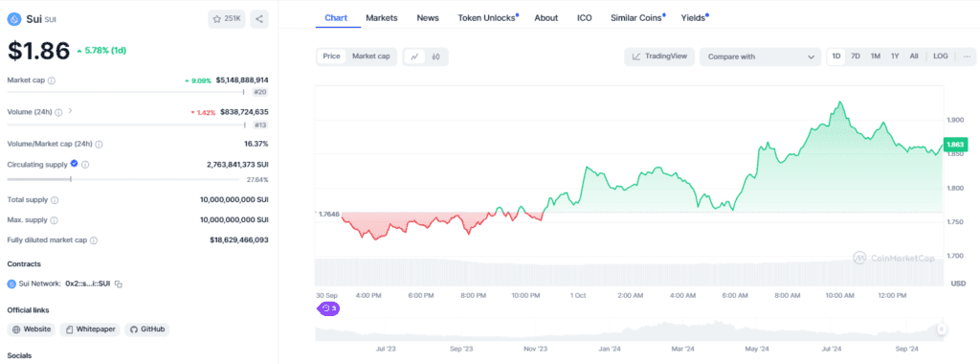Select 7D time range
Viewport: 980px width, 364px height.
pos(856,57)
